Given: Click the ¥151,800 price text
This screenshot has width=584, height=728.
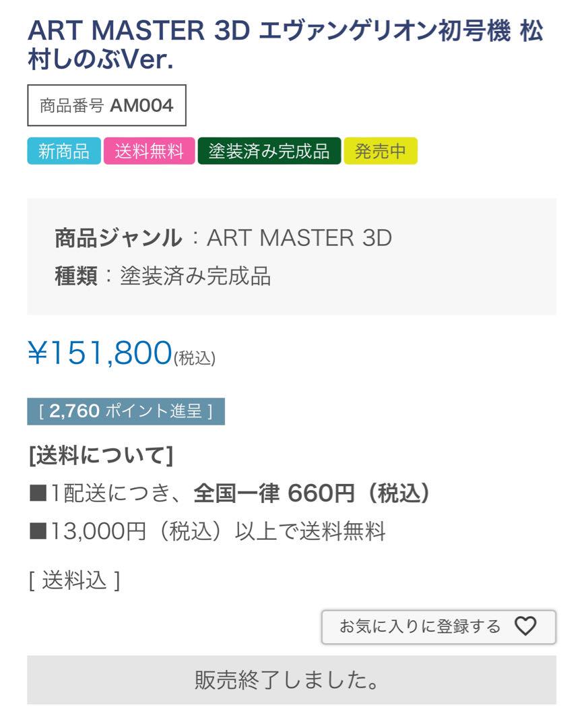Looking at the screenshot, I should (100, 353).
